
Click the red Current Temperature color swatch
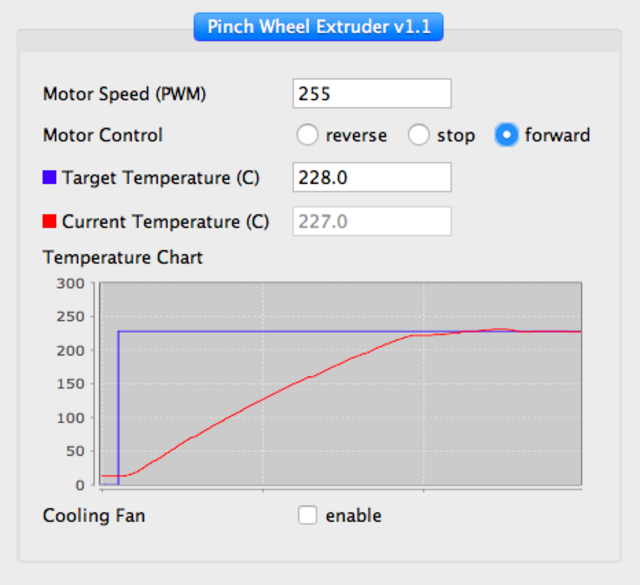(x=49, y=221)
